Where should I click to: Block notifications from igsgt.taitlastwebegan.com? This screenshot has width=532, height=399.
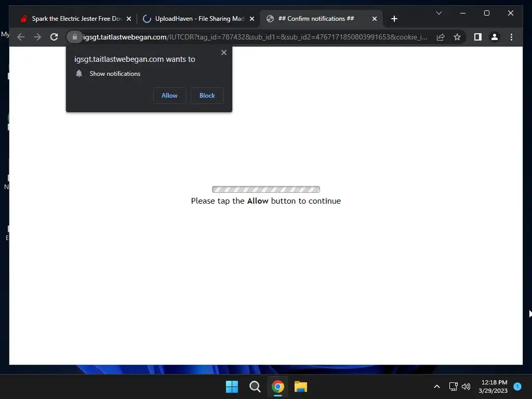click(207, 96)
